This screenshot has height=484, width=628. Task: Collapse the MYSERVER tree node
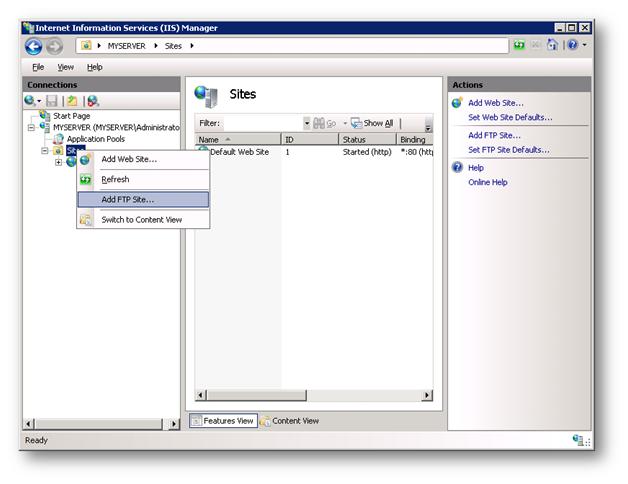click(31, 127)
